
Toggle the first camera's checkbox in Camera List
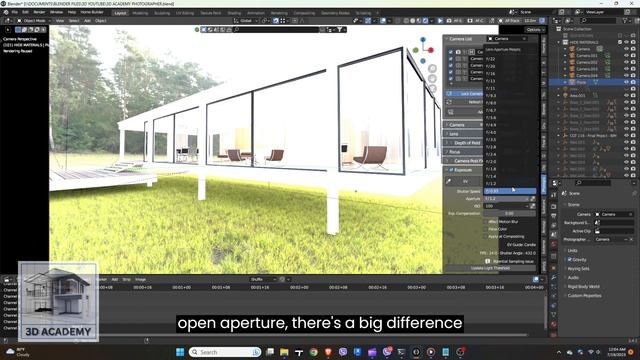(451, 52)
